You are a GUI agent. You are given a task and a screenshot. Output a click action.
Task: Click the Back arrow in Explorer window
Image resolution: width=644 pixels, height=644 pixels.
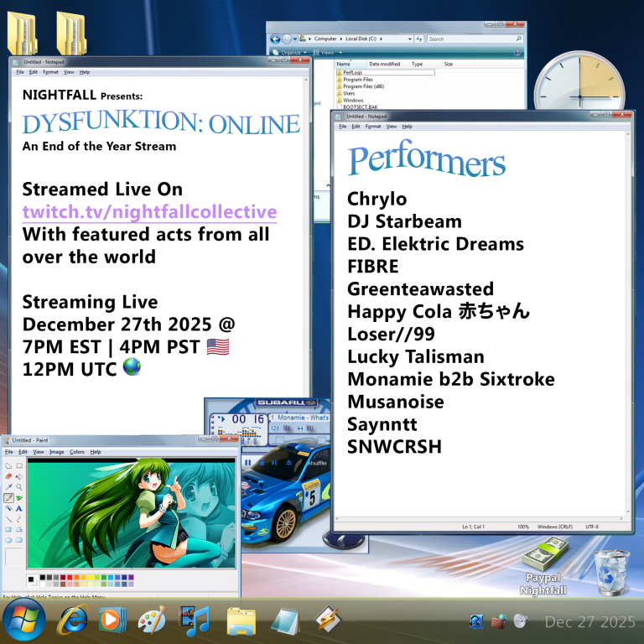[x=276, y=39]
